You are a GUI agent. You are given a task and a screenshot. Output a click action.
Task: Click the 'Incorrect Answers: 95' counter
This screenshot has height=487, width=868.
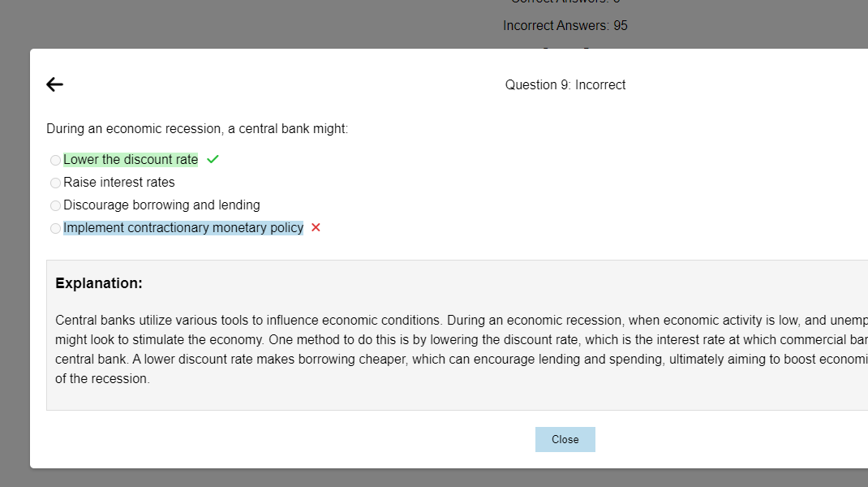coord(565,25)
